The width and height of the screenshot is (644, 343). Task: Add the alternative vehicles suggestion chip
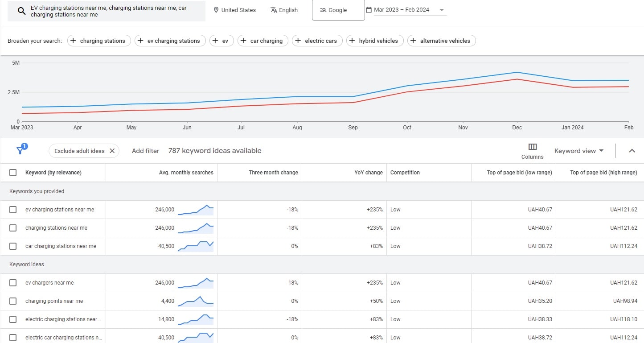(442, 41)
